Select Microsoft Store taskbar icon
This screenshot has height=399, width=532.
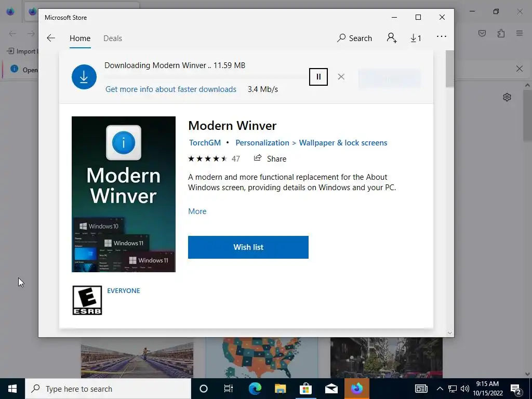305,389
